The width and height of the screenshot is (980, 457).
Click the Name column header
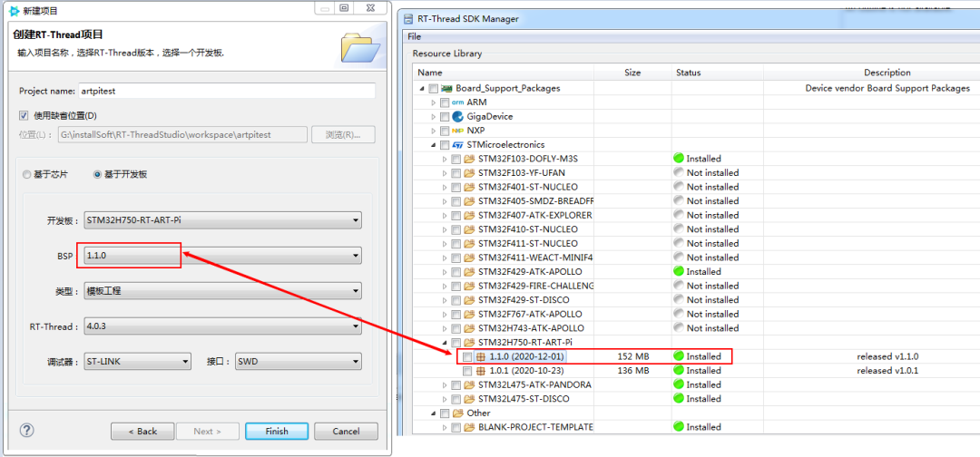point(503,73)
